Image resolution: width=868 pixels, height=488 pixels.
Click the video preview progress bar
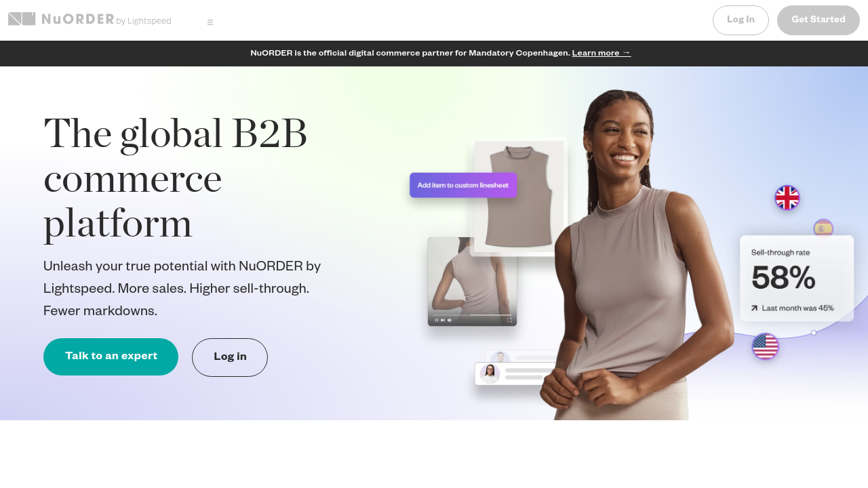(x=472, y=315)
